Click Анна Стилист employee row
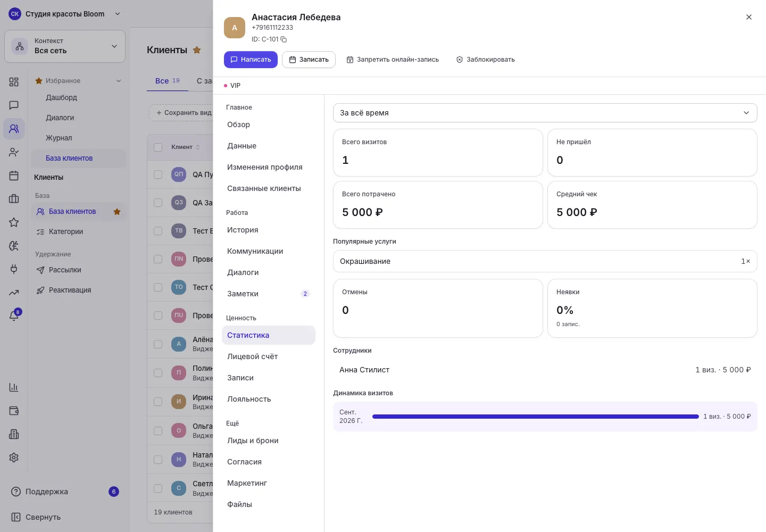The width and height of the screenshot is (766, 532). (x=545, y=370)
